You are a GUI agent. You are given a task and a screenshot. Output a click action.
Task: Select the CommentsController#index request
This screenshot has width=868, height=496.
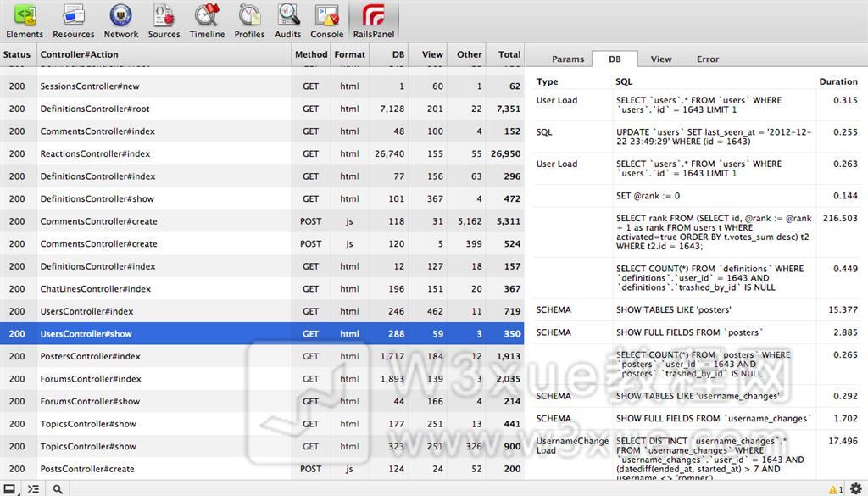click(x=262, y=131)
